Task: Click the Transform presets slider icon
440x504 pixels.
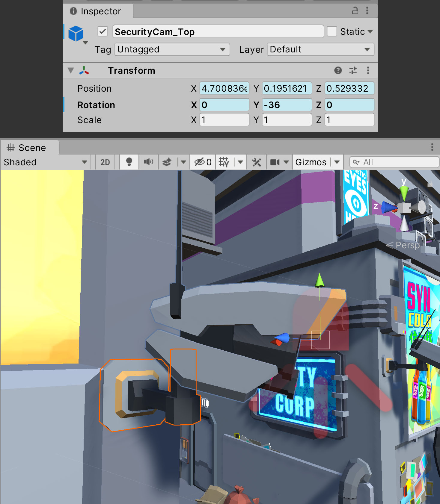Action: (353, 70)
